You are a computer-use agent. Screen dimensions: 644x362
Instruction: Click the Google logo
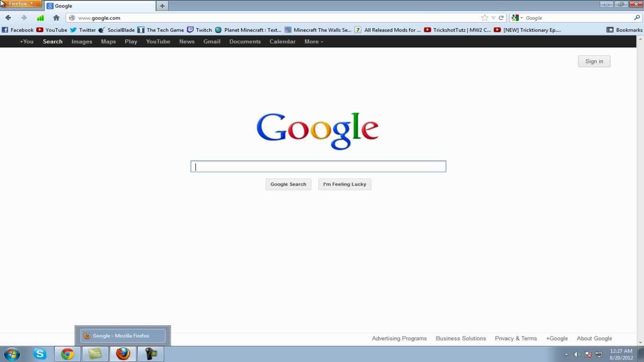[317, 131]
